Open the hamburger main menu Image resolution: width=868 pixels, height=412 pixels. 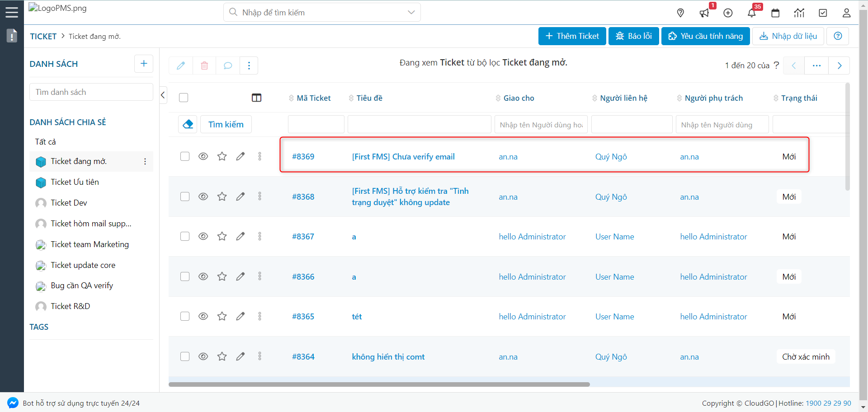tap(12, 12)
